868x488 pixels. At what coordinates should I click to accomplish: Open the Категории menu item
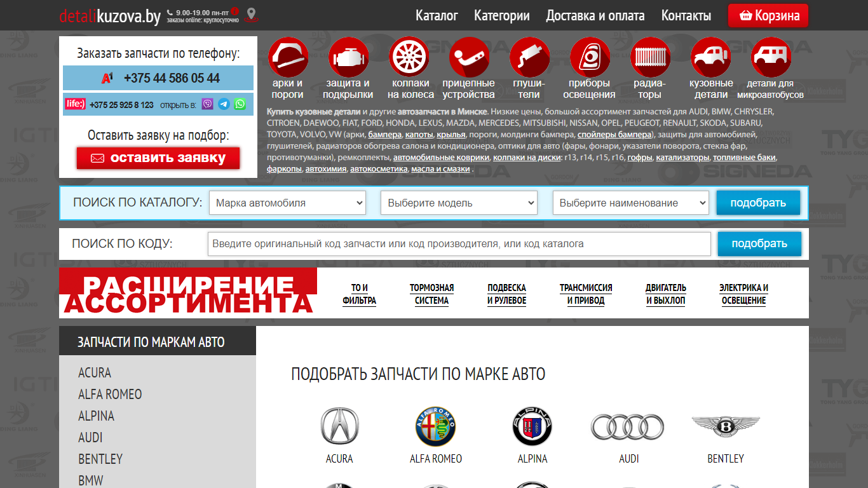click(x=502, y=16)
